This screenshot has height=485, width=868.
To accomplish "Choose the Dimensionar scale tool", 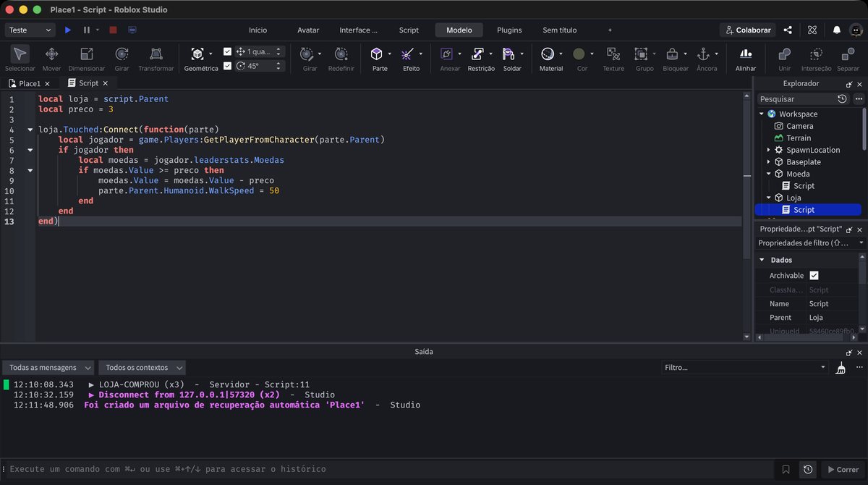I will pyautogui.click(x=87, y=59).
